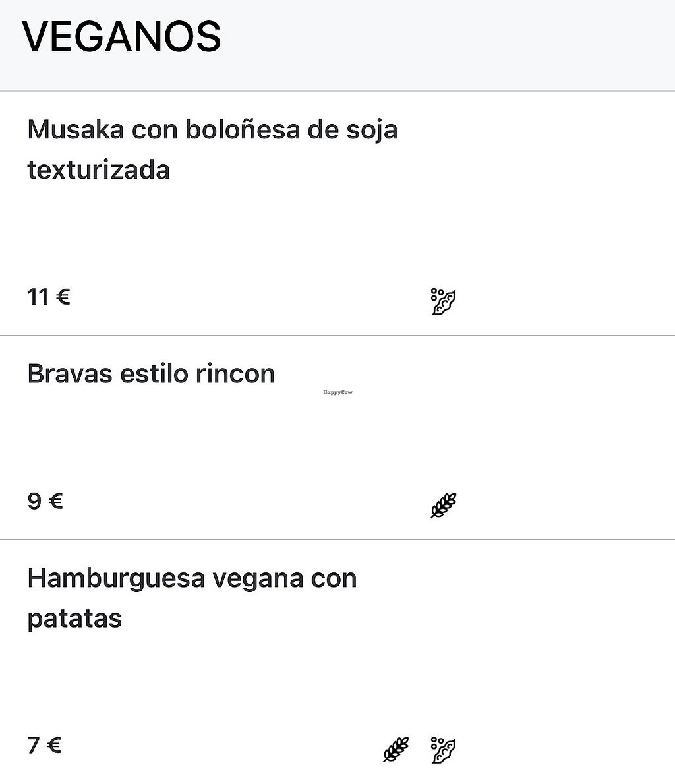Select the VEGANOS section header
Viewport: 675px width, 784px height.
coord(122,38)
